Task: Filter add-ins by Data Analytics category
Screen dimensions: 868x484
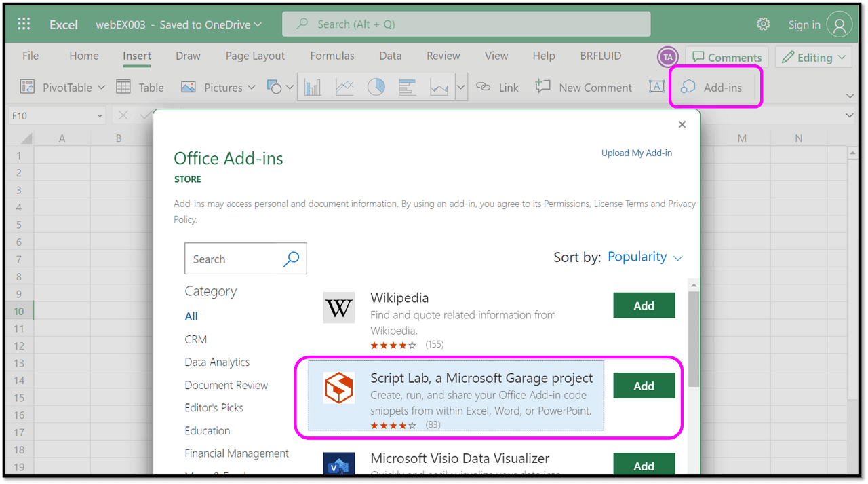Action: [217, 362]
